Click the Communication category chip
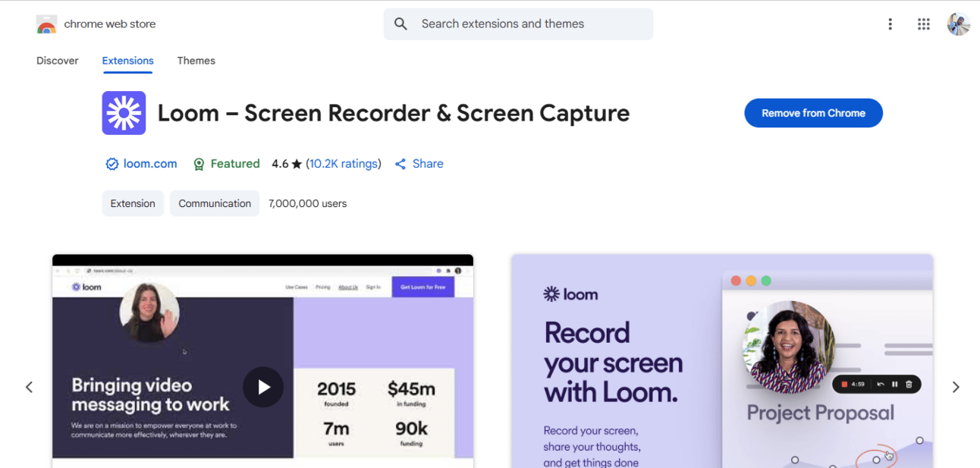This screenshot has width=980, height=468. (215, 203)
